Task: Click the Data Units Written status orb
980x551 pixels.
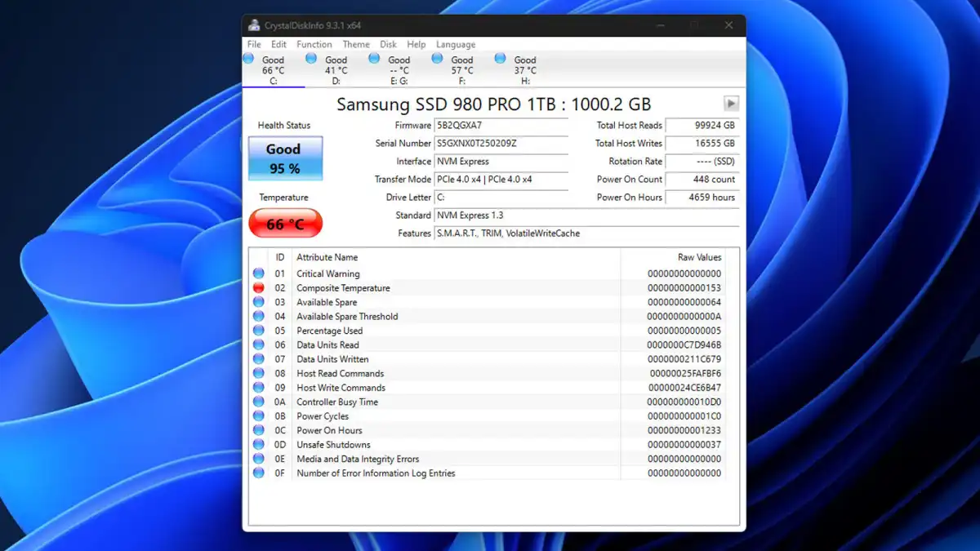Action: click(259, 359)
